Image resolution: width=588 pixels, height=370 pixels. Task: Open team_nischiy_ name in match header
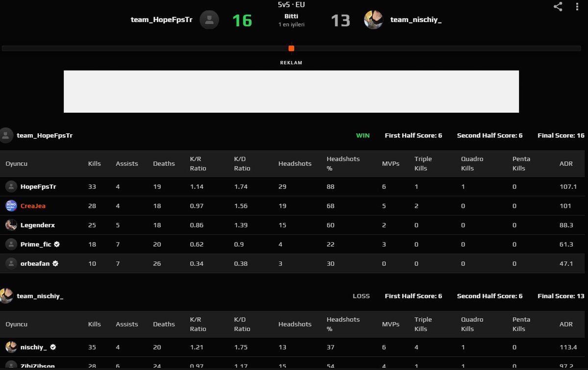416,20
